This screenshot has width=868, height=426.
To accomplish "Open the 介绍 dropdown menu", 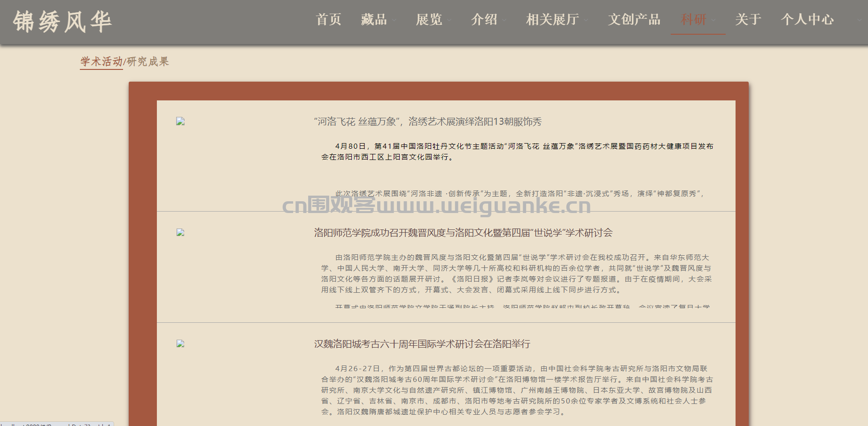I will 488,20.
